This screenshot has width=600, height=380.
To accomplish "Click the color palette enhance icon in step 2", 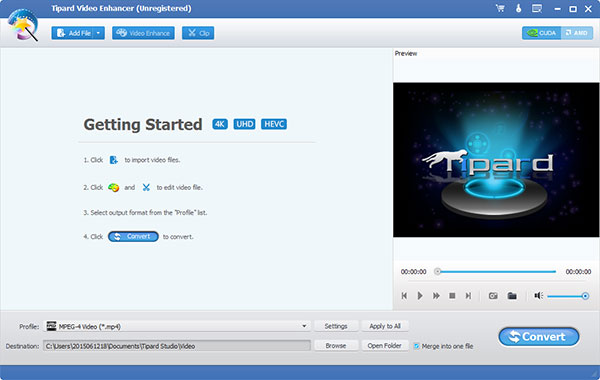I will [x=113, y=188].
